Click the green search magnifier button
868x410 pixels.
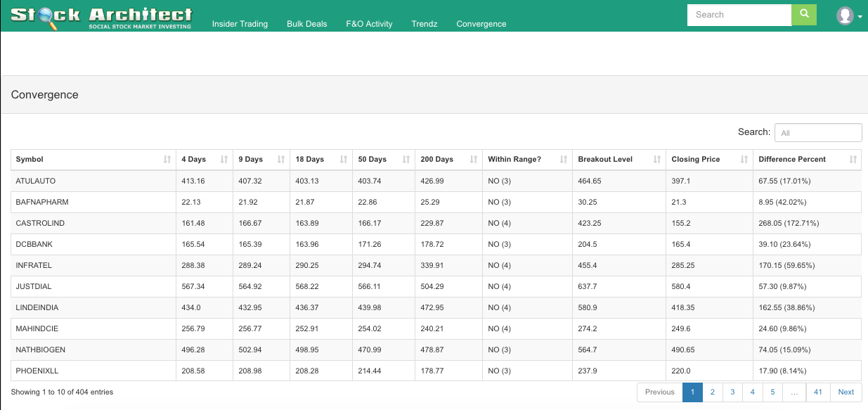point(804,15)
